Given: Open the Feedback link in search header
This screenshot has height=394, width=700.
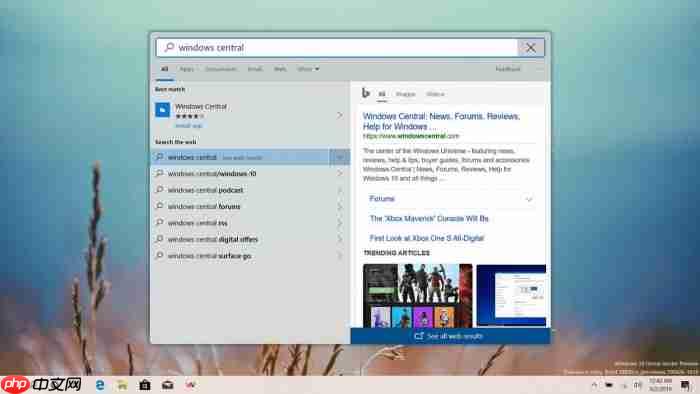Looking at the screenshot, I should [x=508, y=69].
